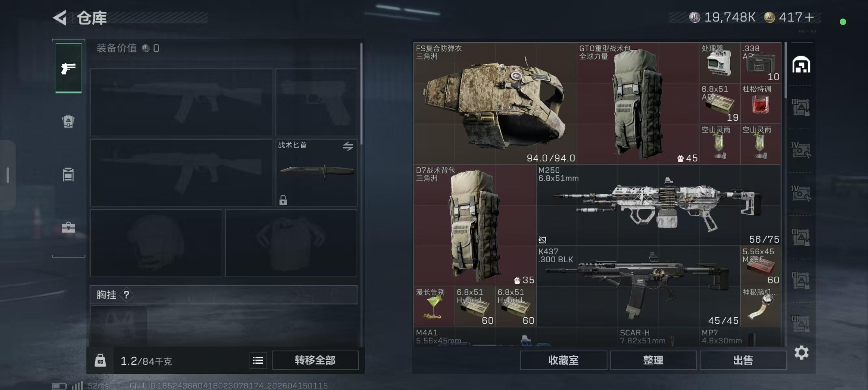
Task: Click the stash grid scrollbar
Action: click(785, 70)
